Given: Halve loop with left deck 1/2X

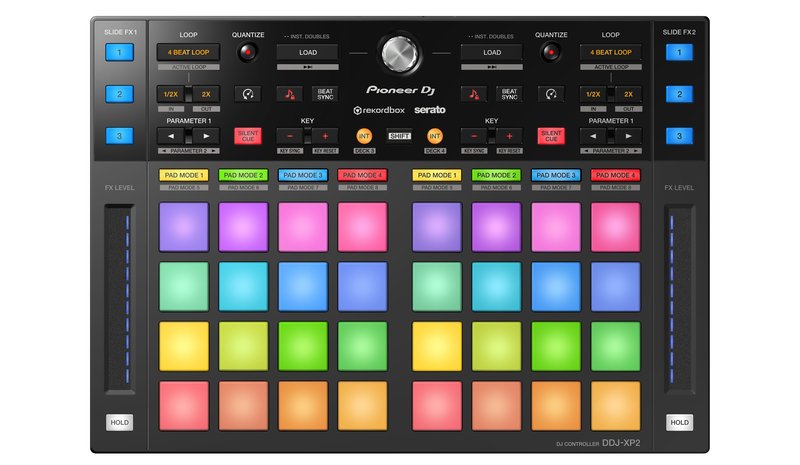Looking at the screenshot, I should (171, 94).
